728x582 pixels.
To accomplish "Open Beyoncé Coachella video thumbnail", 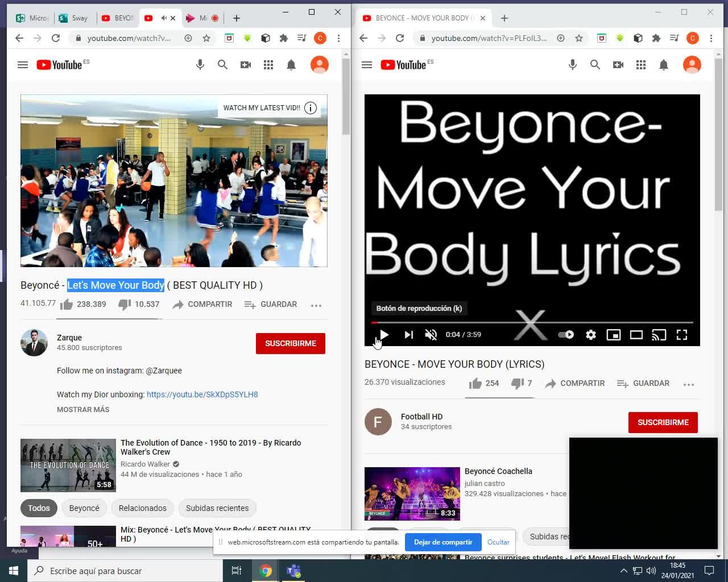I will coord(412,493).
